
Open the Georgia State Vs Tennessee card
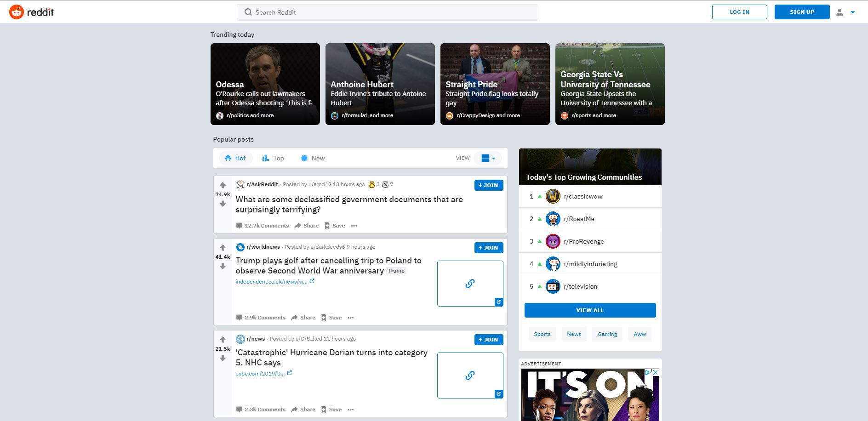(x=610, y=84)
